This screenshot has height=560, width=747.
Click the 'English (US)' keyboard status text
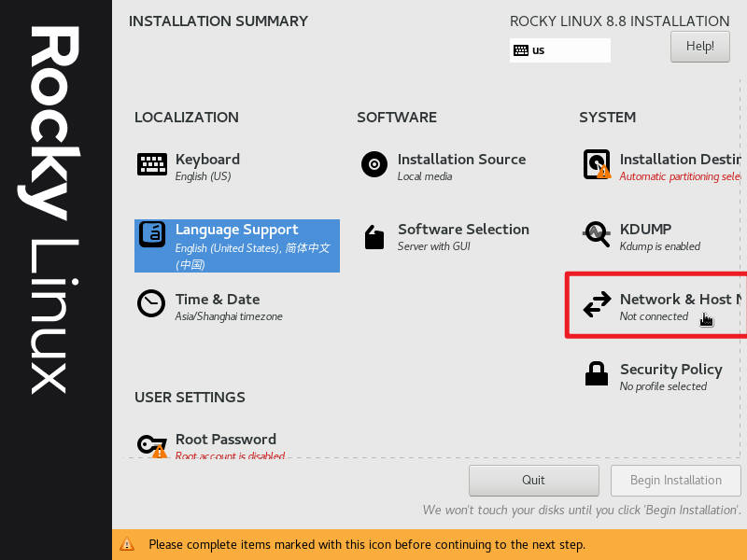(203, 176)
